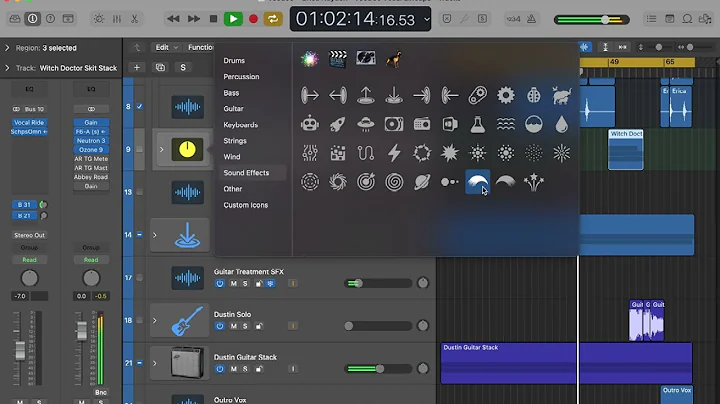
Task: Choose the fader sliders icon
Action: (x=310, y=153)
